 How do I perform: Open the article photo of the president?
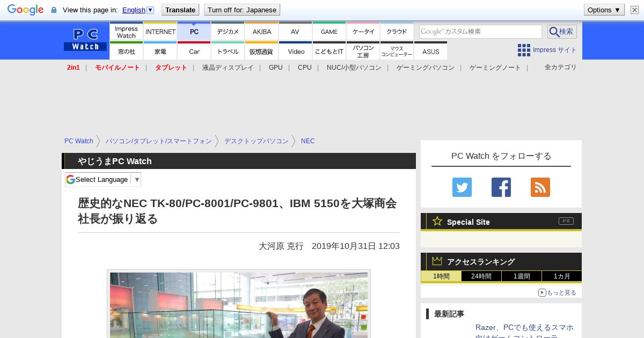click(x=239, y=305)
